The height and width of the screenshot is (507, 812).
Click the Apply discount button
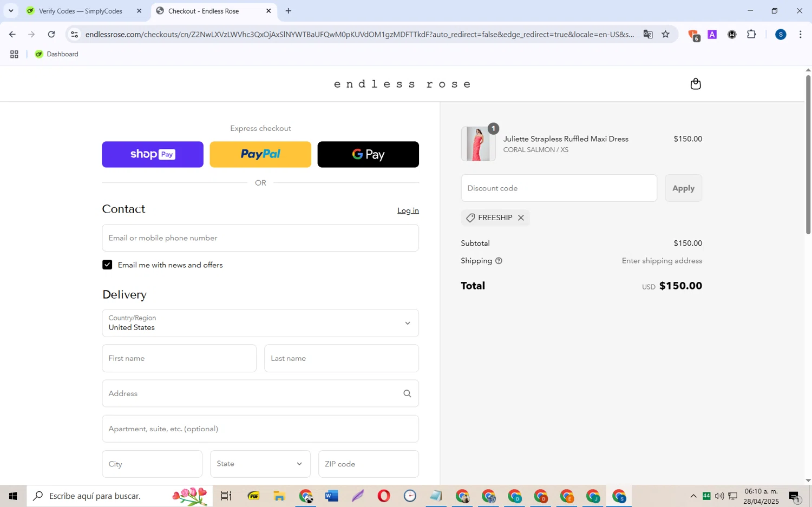683,188
